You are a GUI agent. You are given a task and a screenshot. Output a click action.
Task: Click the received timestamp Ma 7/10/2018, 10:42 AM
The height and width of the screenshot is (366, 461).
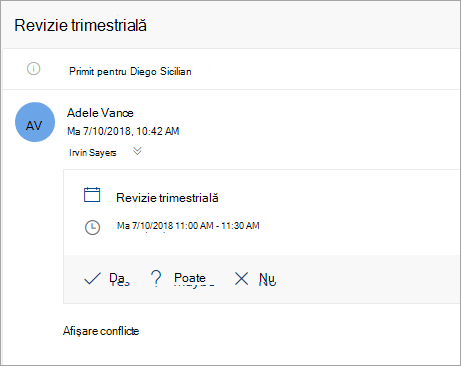(123, 131)
